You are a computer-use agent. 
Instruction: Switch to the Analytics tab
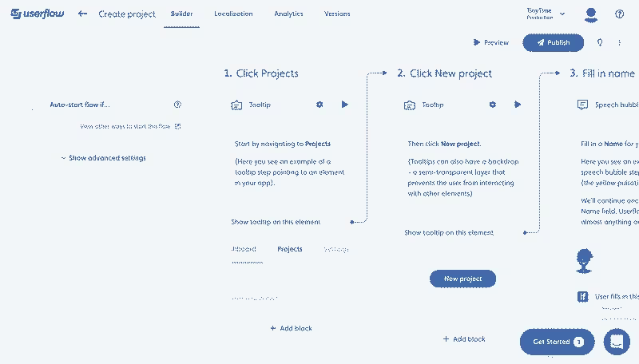click(x=288, y=14)
